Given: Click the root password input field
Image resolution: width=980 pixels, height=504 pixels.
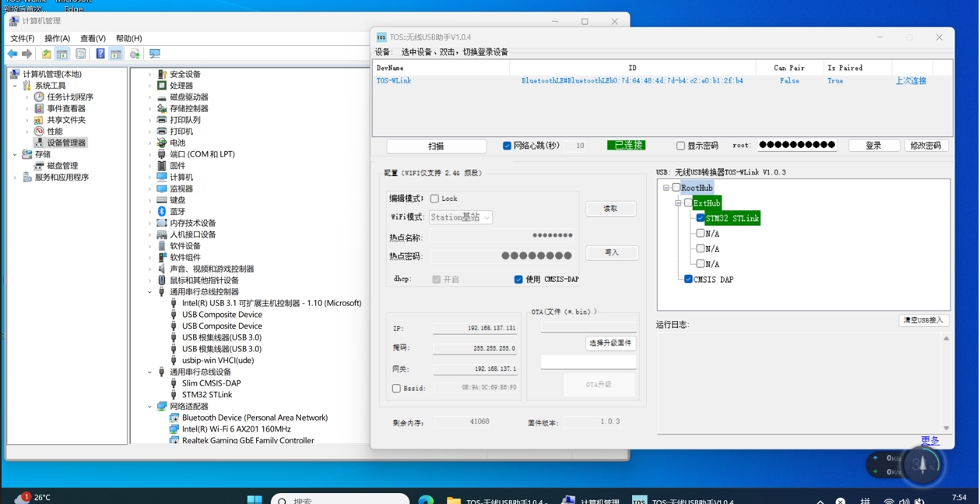Looking at the screenshot, I should 797,146.
